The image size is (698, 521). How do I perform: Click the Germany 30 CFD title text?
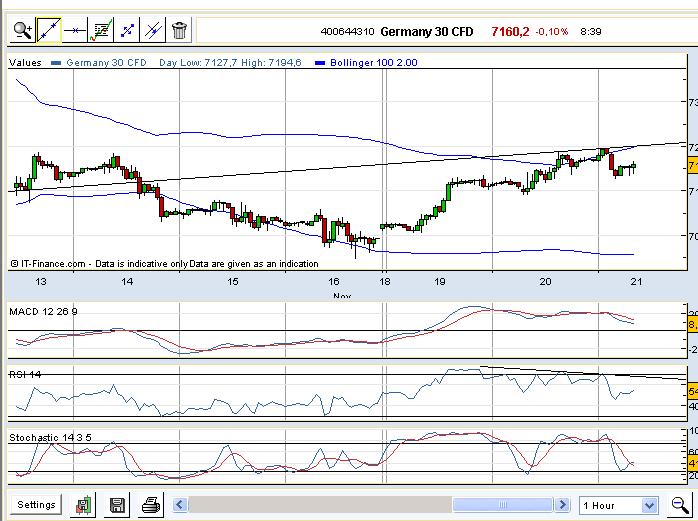[426, 32]
